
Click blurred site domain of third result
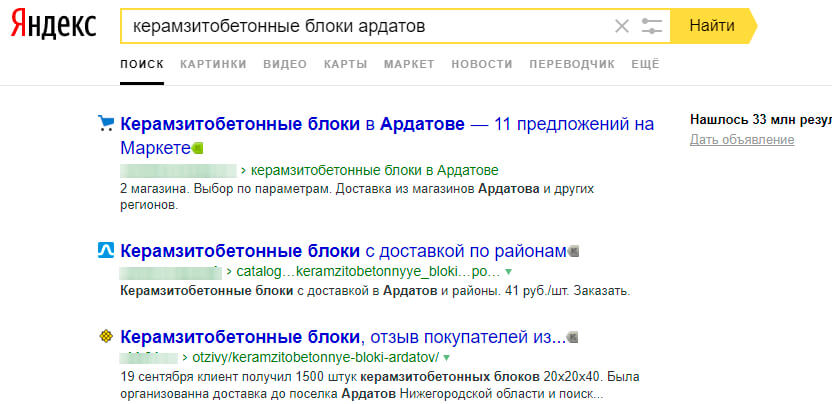[x=149, y=357]
